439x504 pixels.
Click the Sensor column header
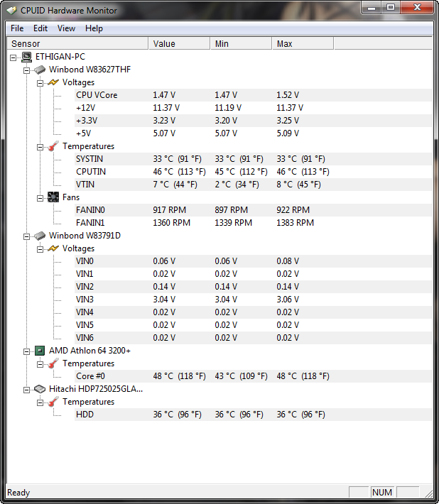click(x=77, y=44)
